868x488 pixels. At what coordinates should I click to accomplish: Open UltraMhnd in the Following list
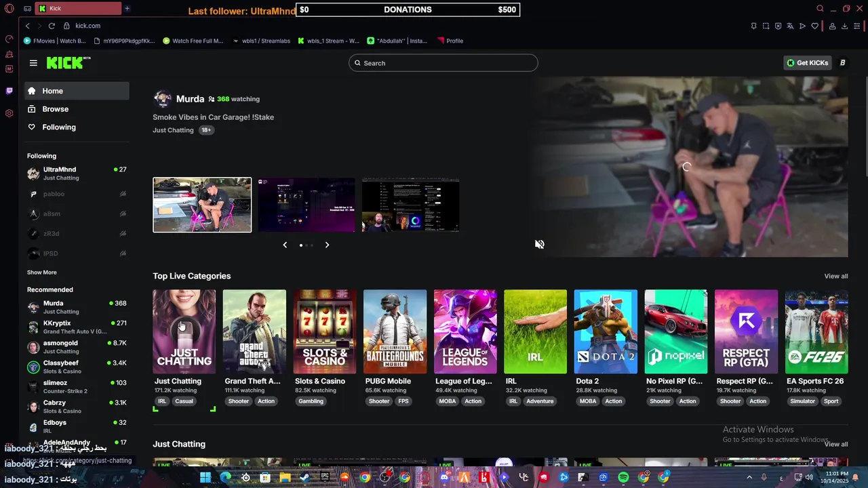pyautogui.click(x=77, y=174)
